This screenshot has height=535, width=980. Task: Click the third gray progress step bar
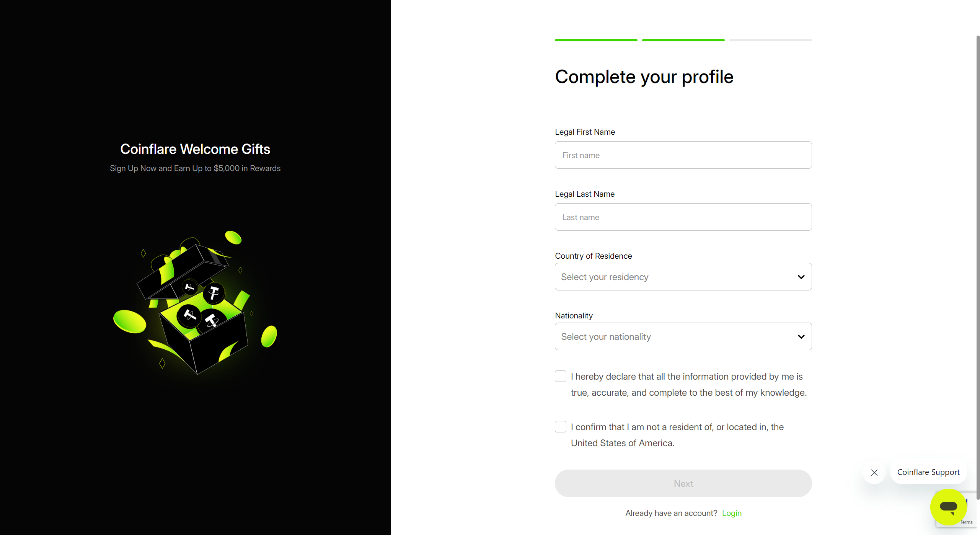click(770, 40)
